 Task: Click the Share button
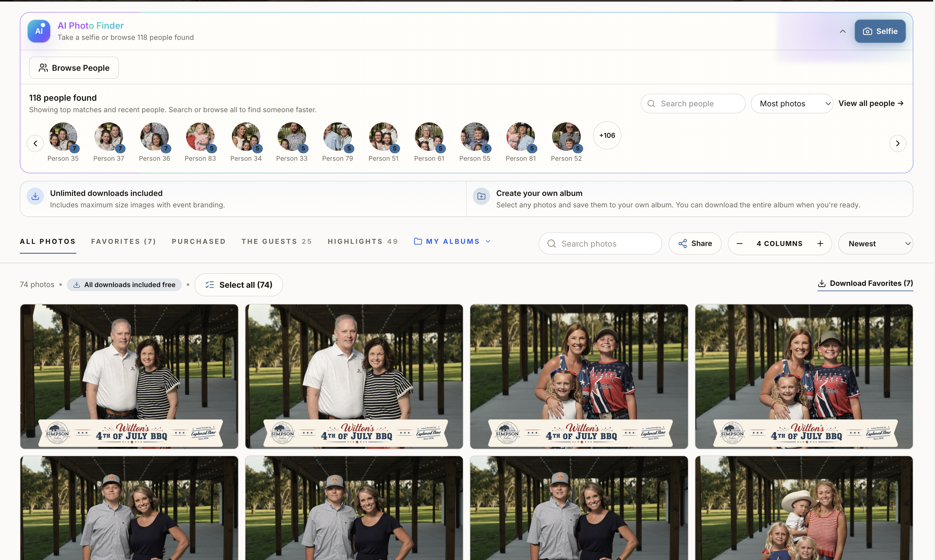click(x=695, y=244)
